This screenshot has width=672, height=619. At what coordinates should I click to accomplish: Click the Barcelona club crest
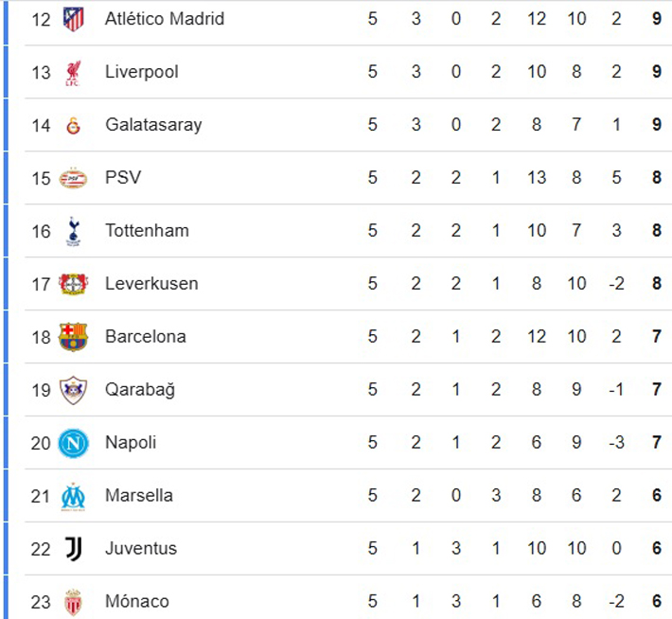(x=73, y=337)
